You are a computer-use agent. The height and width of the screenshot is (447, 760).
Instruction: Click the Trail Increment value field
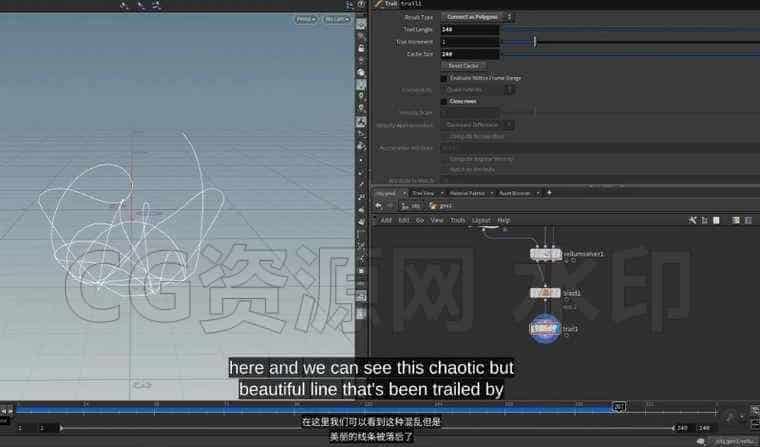click(x=470, y=42)
